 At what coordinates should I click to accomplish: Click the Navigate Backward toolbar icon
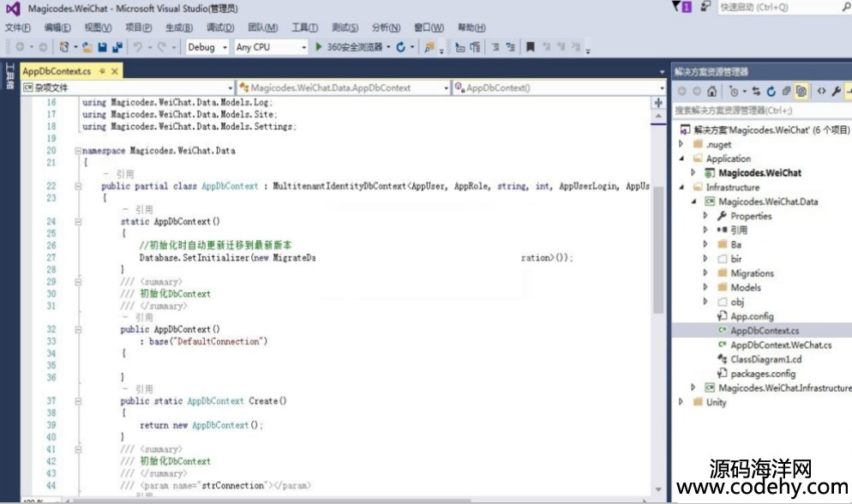pyautogui.click(x=20, y=47)
